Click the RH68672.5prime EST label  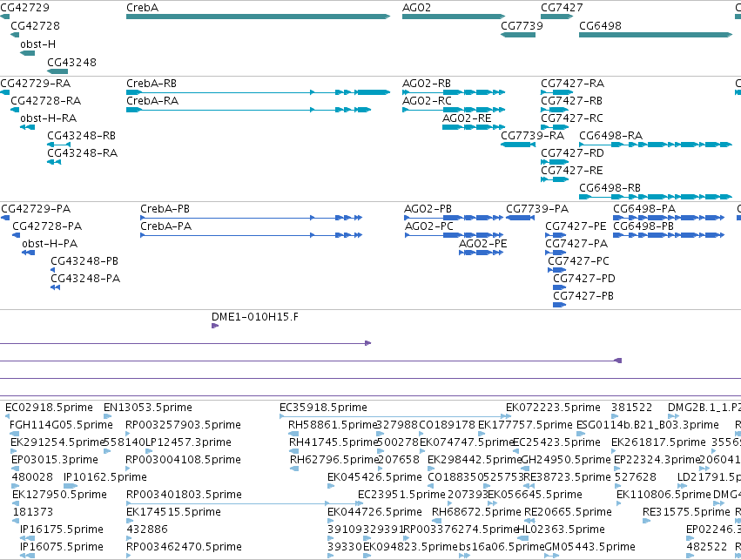[476, 512]
